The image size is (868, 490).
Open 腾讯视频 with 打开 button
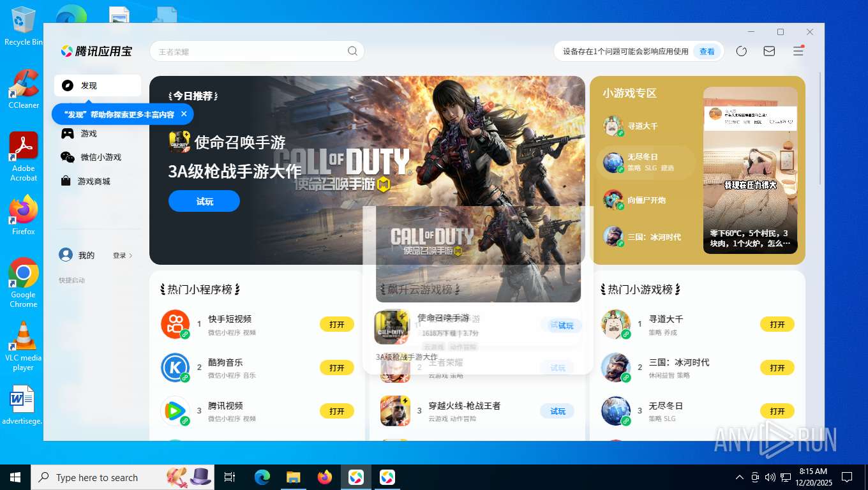(337, 411)
